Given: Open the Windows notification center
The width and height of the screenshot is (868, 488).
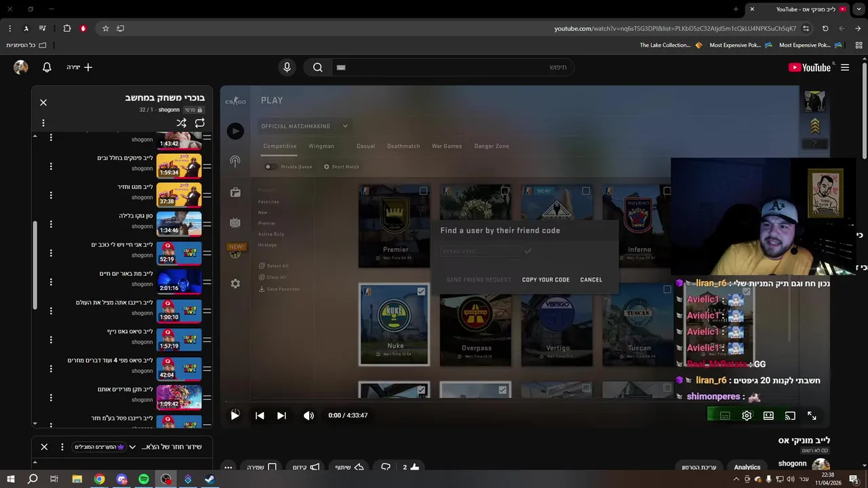Looking at the screenshot, I should click(x=854, y=479).
